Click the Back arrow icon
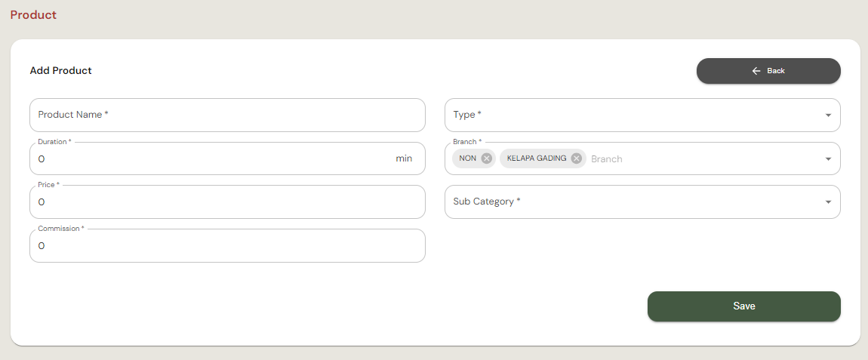The image size is (868, 360). tap(756, 71)
